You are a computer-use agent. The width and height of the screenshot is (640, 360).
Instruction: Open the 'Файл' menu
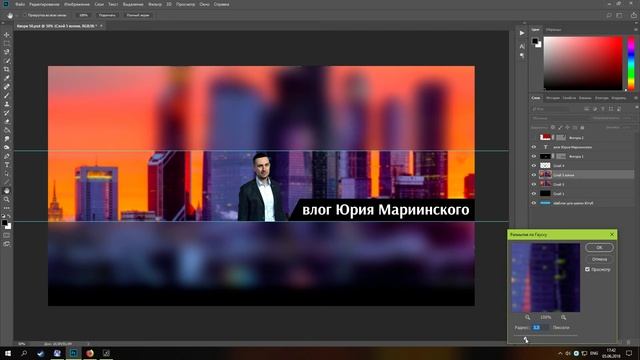coord(20,4)
